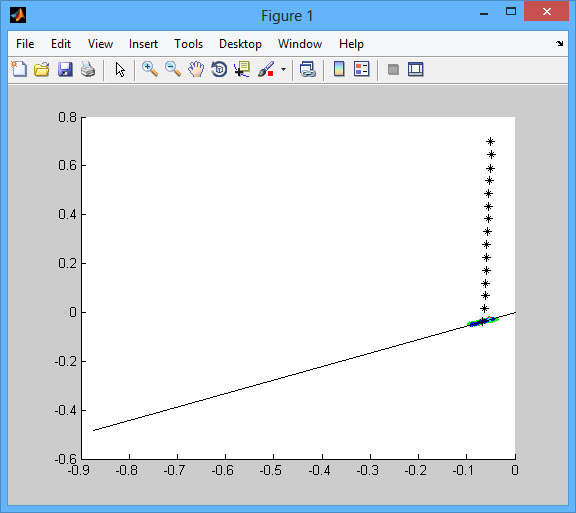
Task: Activate the Rotate 3D tool
Action: pos(219,69)
